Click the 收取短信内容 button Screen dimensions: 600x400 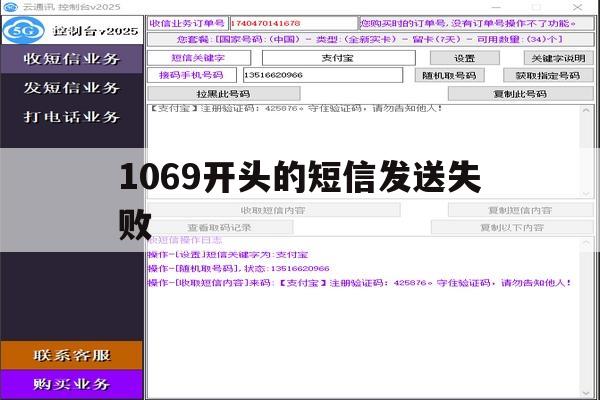coord(273,210)
